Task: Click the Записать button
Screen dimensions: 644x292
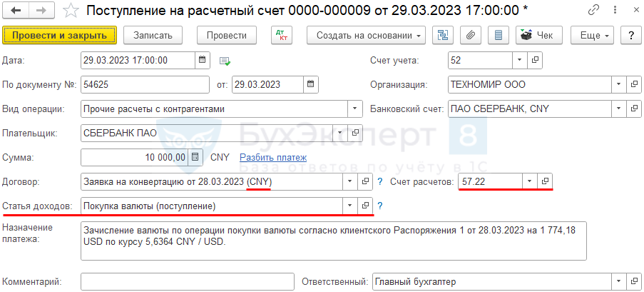Action: 153,35
